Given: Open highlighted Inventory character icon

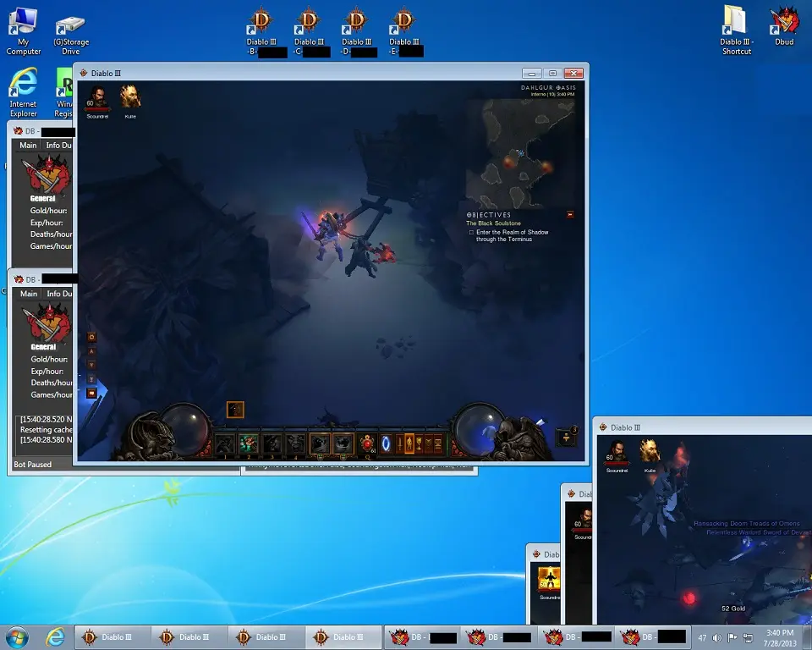Looking at the screenshot, I should [x=409, y=444].
